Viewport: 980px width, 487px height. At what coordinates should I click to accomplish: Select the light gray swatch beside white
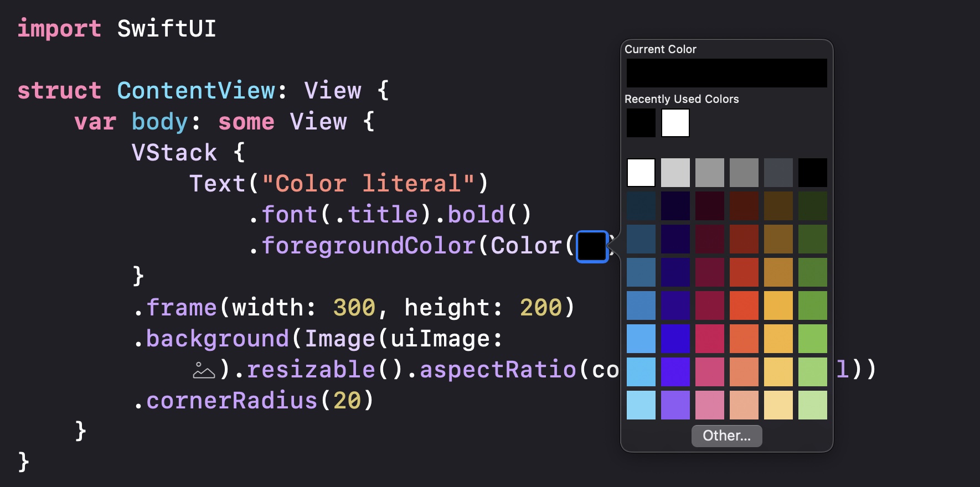tap(675, 173)
